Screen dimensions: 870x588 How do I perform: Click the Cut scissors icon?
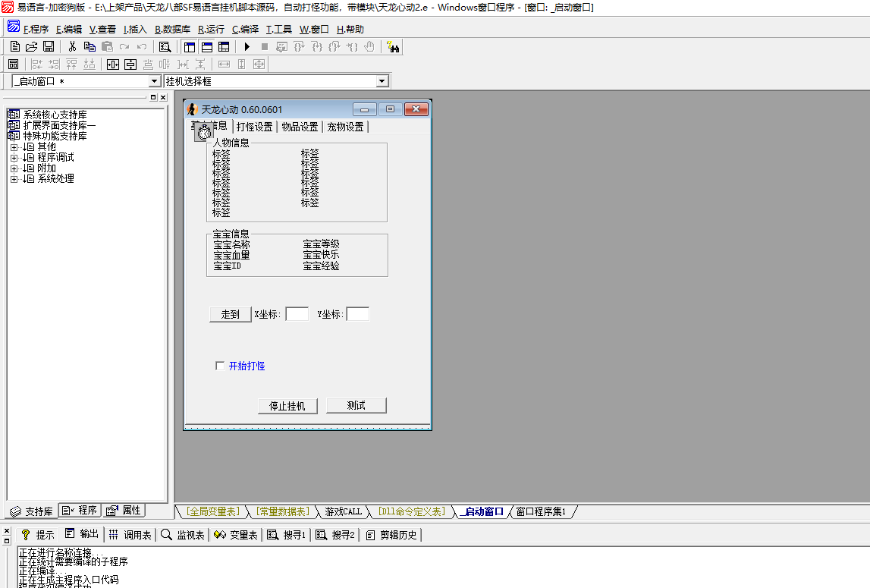[x=72, y=47]
